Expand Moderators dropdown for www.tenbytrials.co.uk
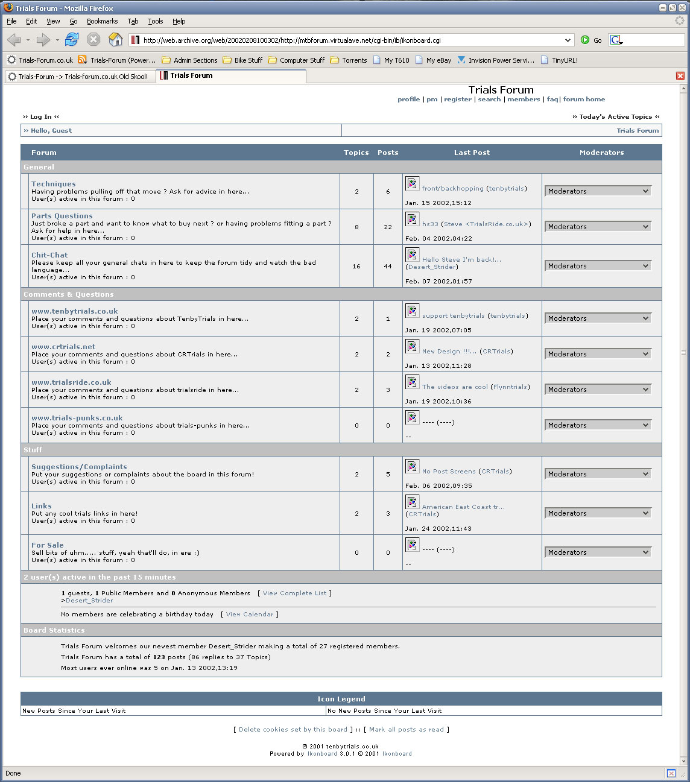 pyautogui.click(x=598, y=318)
